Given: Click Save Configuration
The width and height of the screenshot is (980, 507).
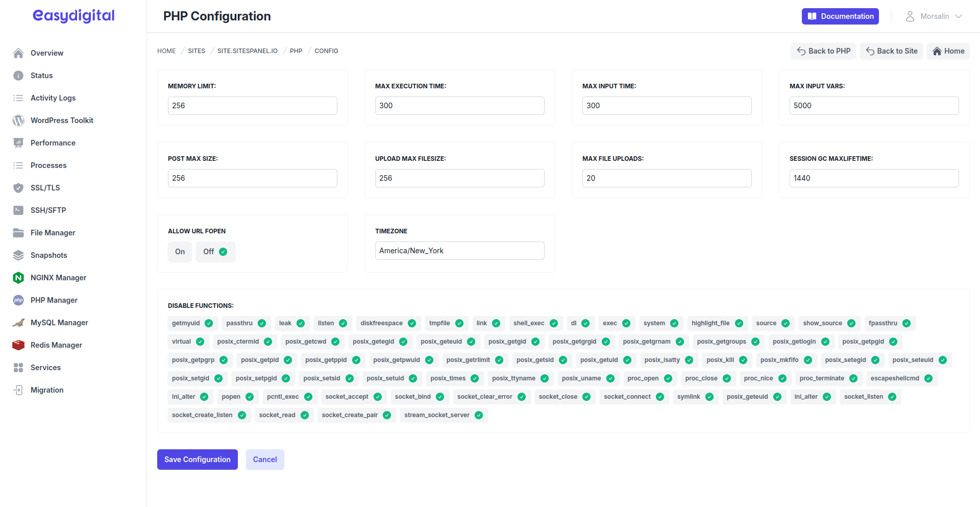Looking at the screenshot, I should (x=197, y=459).
